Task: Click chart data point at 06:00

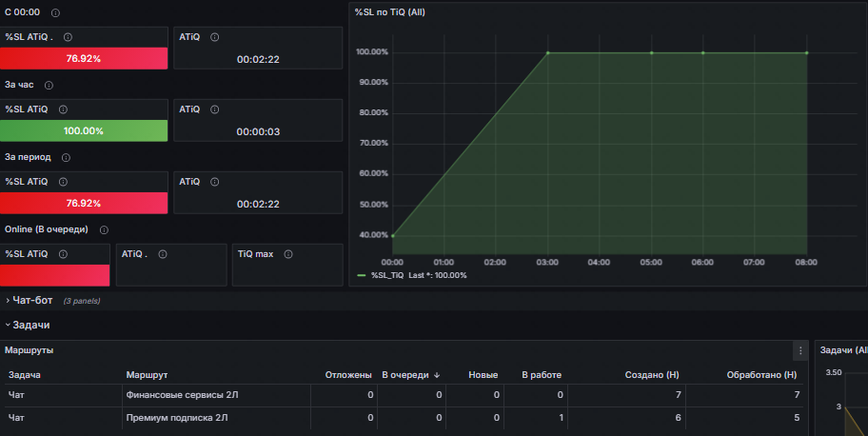Action: click(x=703, y=53)
